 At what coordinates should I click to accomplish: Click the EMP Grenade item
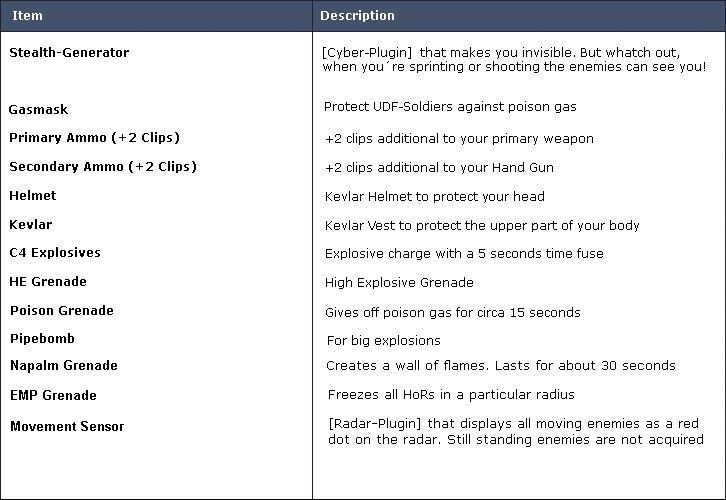pos(54,395)
